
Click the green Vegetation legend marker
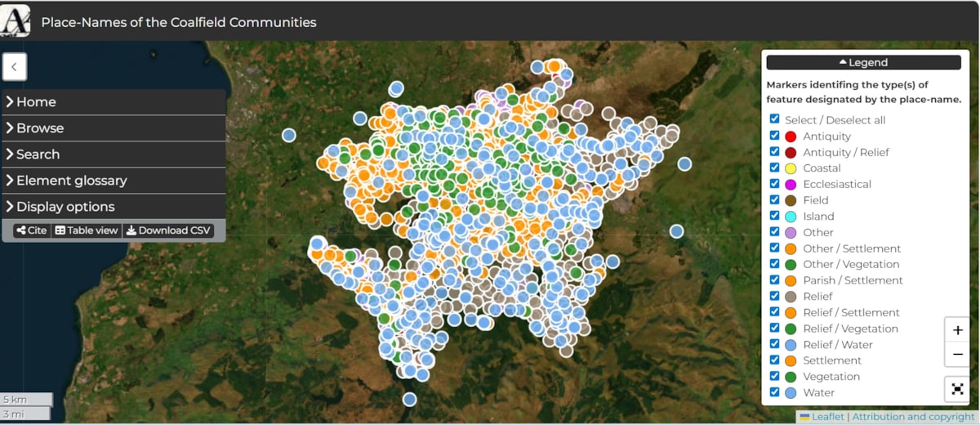click(x=791, y=377)
